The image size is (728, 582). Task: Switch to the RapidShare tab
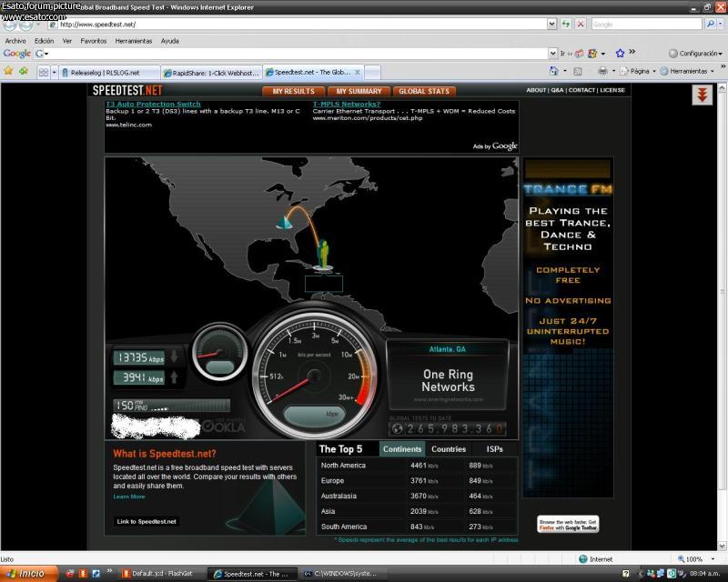click(212, 73)
